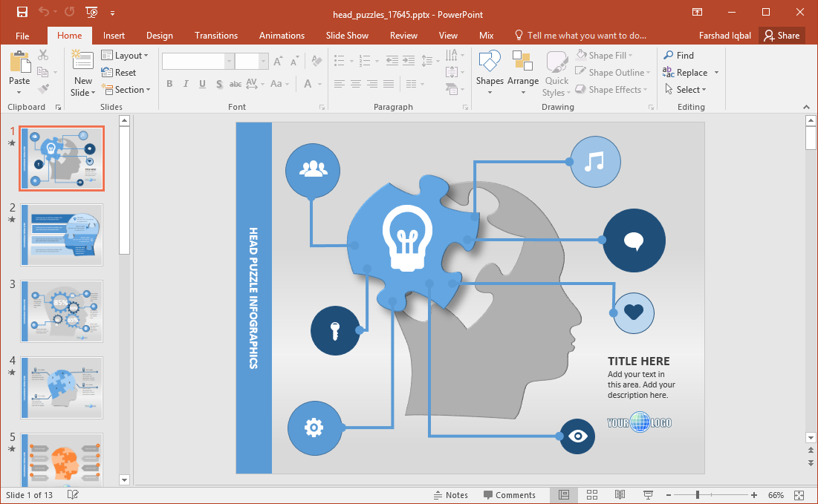Open the Arrange objects menu

[523, 73]
